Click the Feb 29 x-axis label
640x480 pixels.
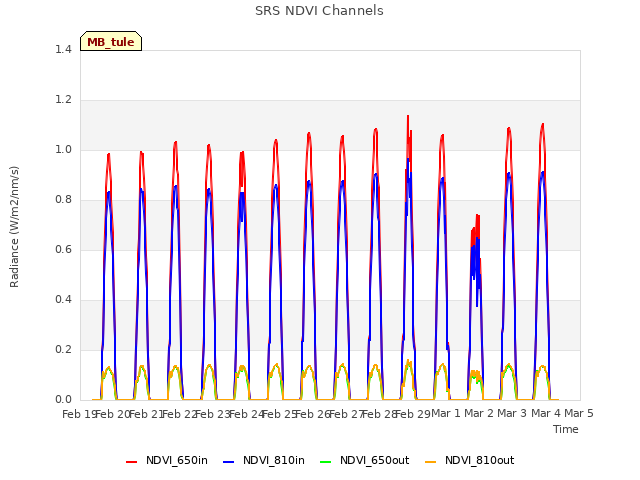tap(413, 414)
